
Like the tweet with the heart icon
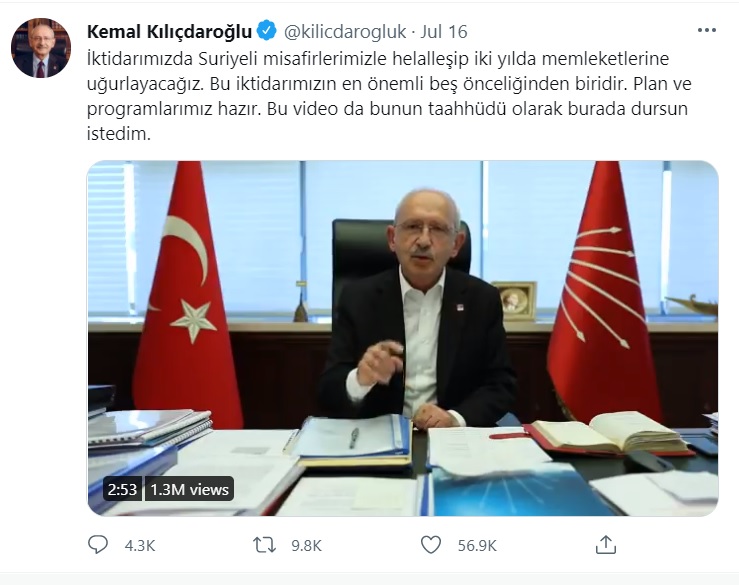point(431,545)
